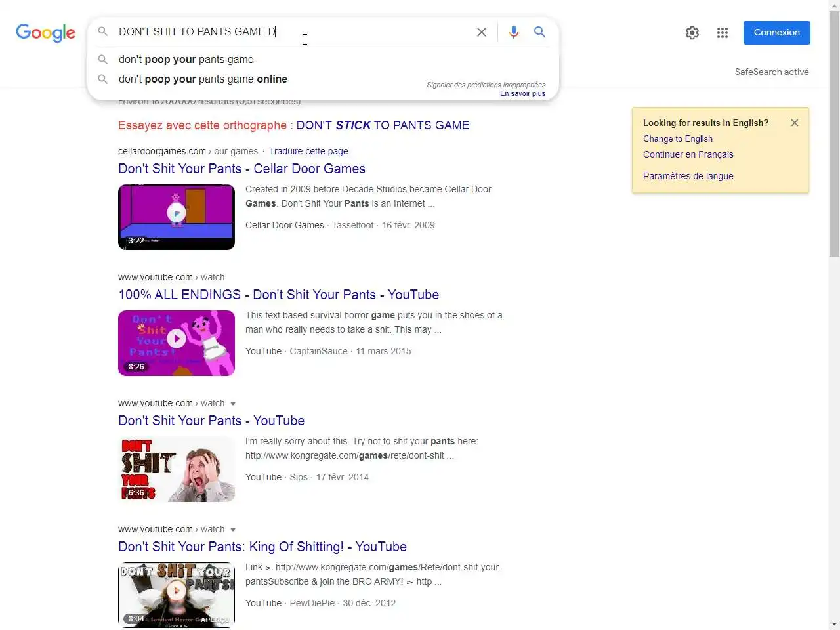Click spelling suggestion "DON'T STICK TO PANTS GAME"

(383, 125)
